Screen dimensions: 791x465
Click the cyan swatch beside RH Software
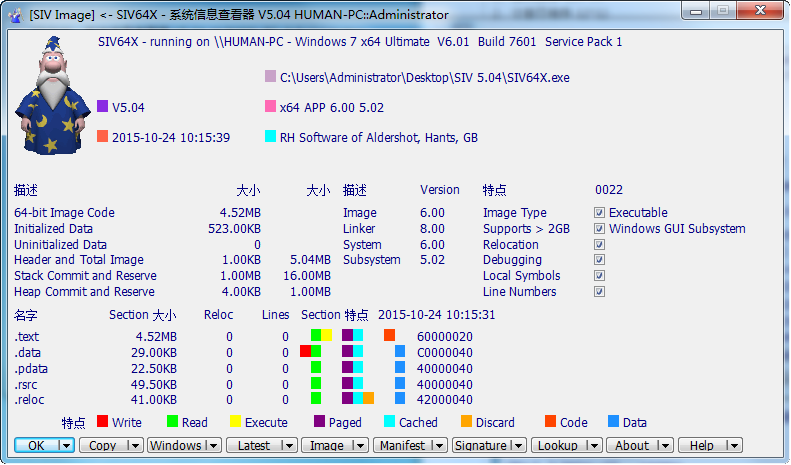[270, 137]
